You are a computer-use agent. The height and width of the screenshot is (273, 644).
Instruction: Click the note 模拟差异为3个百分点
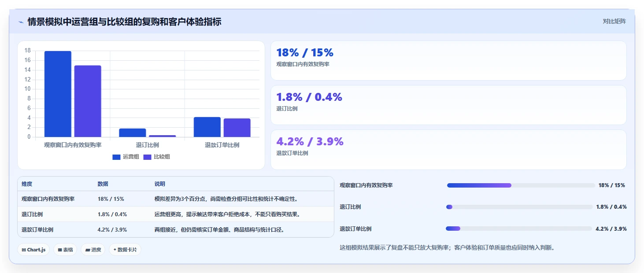(x=226, y=199)
